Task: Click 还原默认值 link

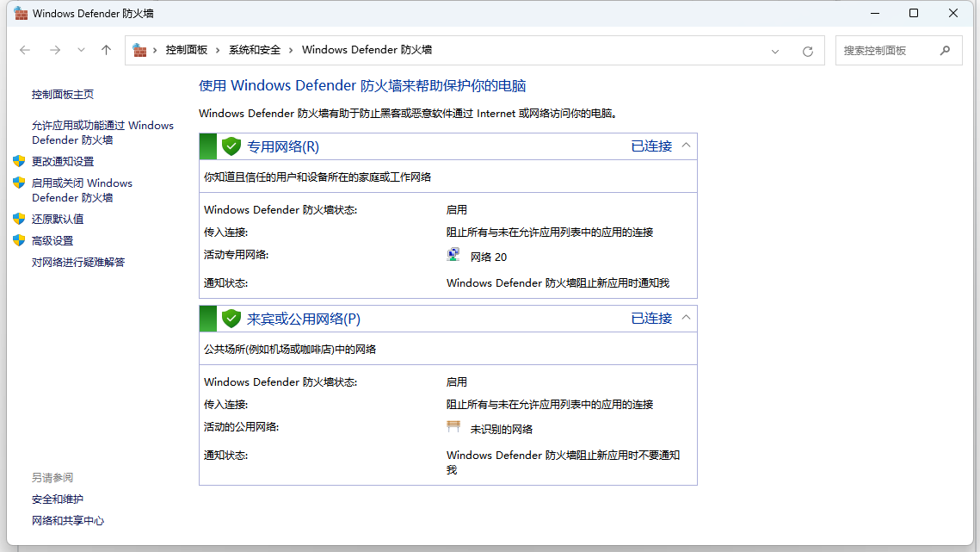Action: click(x=58, y=219)
